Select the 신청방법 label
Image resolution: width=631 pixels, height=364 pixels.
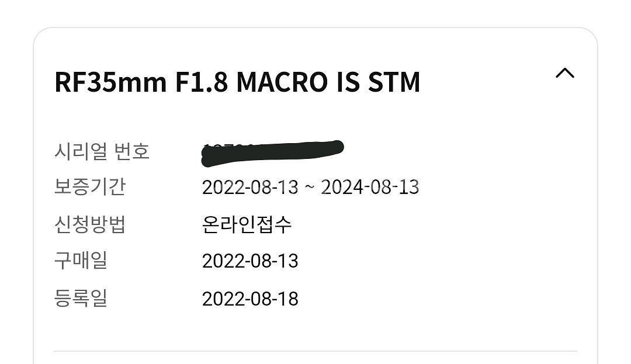tap(90, 224)
